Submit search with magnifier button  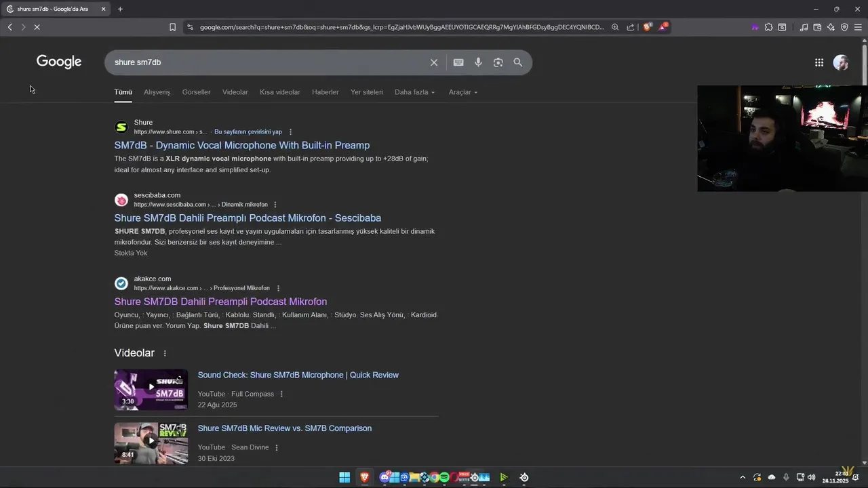pos(518,62)
